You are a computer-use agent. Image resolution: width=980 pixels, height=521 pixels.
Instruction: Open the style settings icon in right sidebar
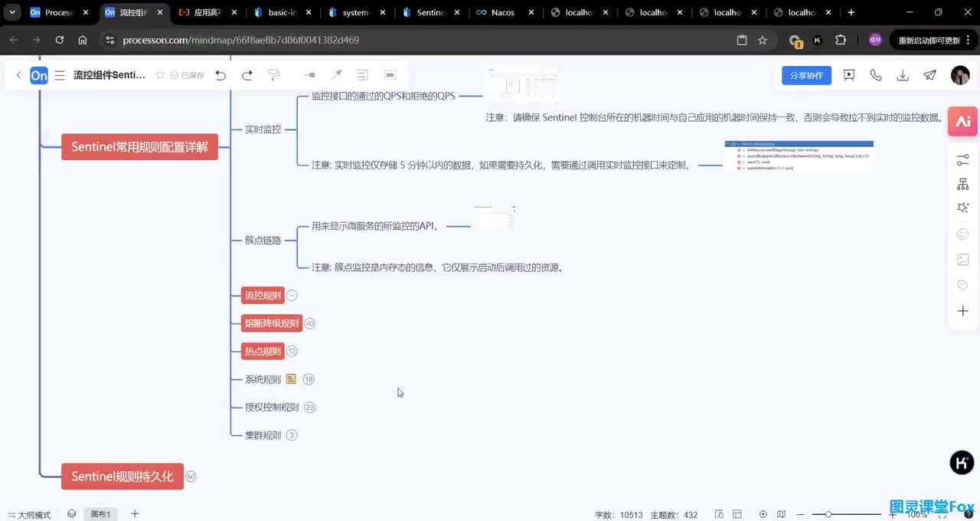coord(963,160)
